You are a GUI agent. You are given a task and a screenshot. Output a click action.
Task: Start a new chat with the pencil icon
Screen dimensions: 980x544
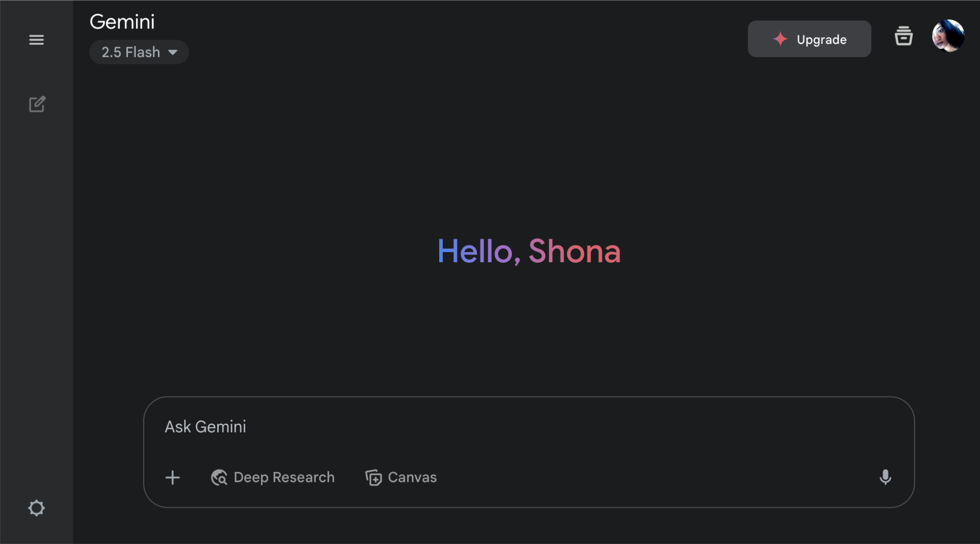point(37,104)
